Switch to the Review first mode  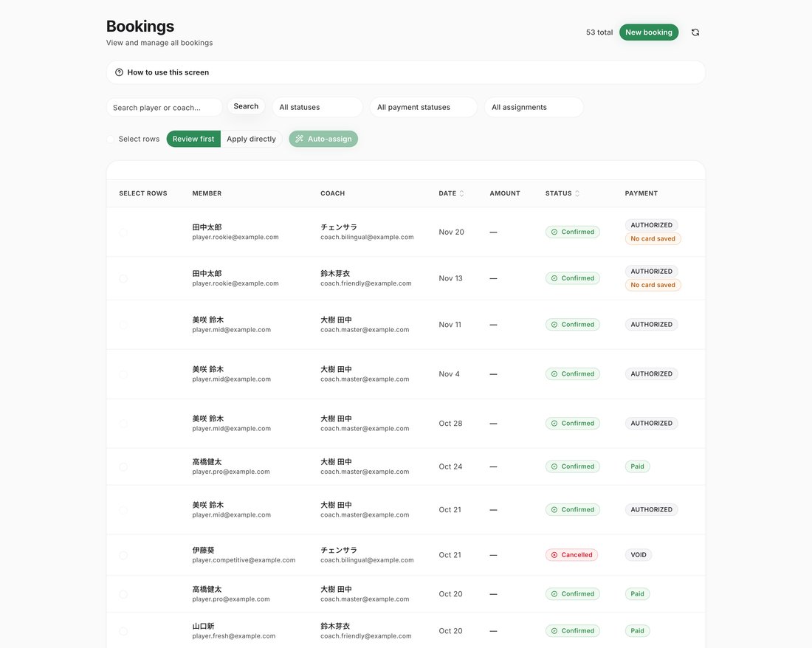pyautogui.click(x=193, y=139)
